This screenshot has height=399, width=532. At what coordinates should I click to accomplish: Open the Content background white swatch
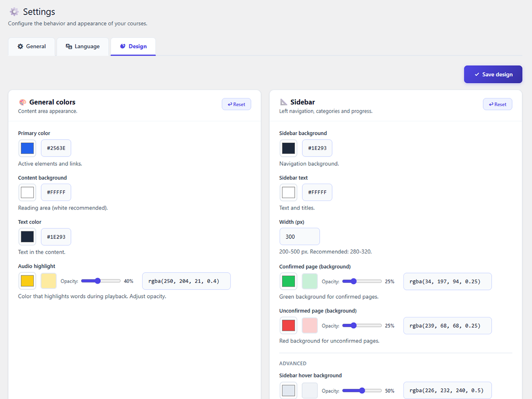point(27,192)
